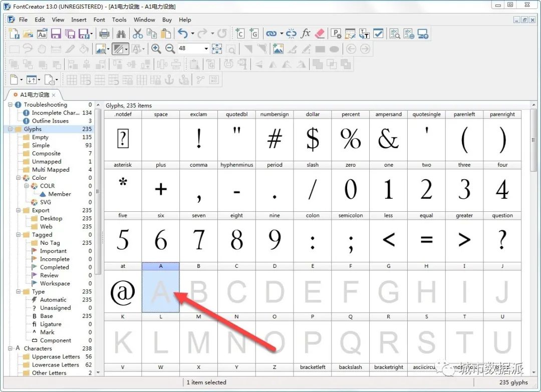This screenshot has height=392, width=541.
Task: Click the fit-to-window zoom icon
Action: (217, 49)
